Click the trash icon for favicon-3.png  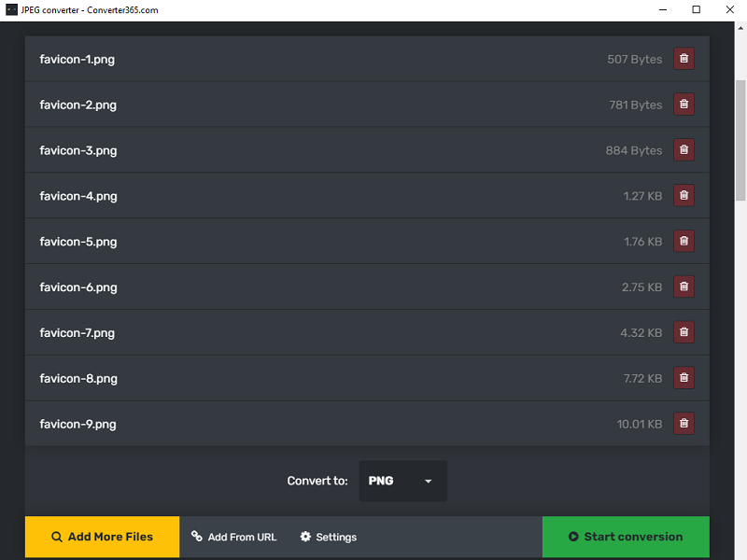[x=684, y=150]
